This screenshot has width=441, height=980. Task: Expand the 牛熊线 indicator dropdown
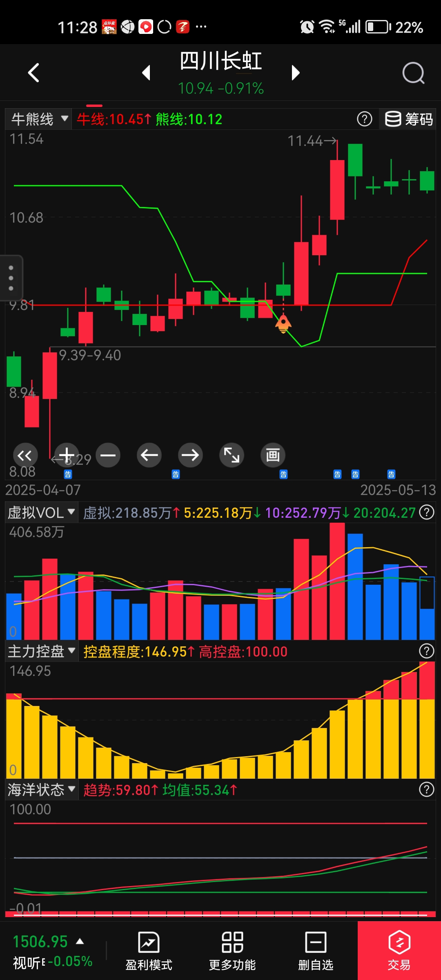click(38, 119)
